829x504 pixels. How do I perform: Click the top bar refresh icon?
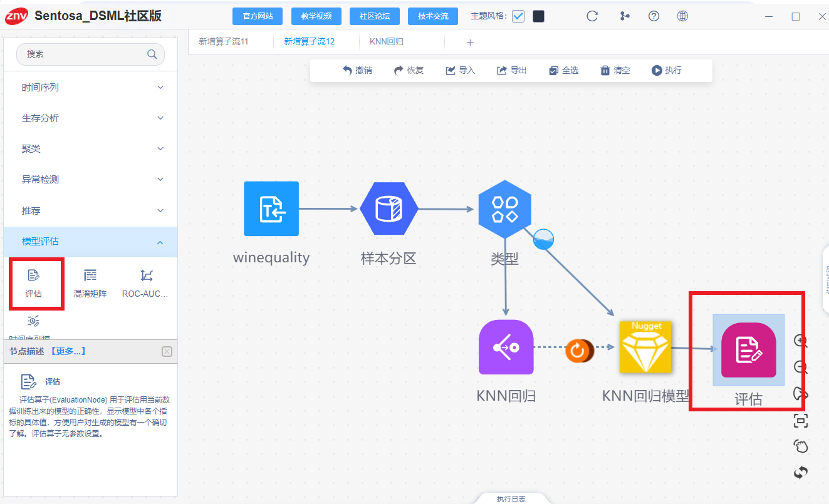pyautogui.click(x=592, y=16)
